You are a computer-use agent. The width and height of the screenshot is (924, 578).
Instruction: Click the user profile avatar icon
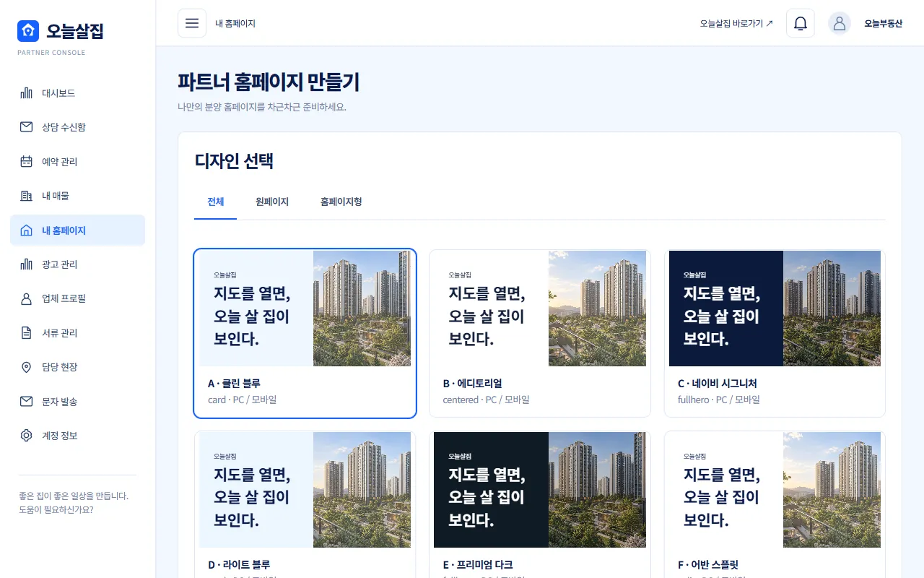(840, 23)
